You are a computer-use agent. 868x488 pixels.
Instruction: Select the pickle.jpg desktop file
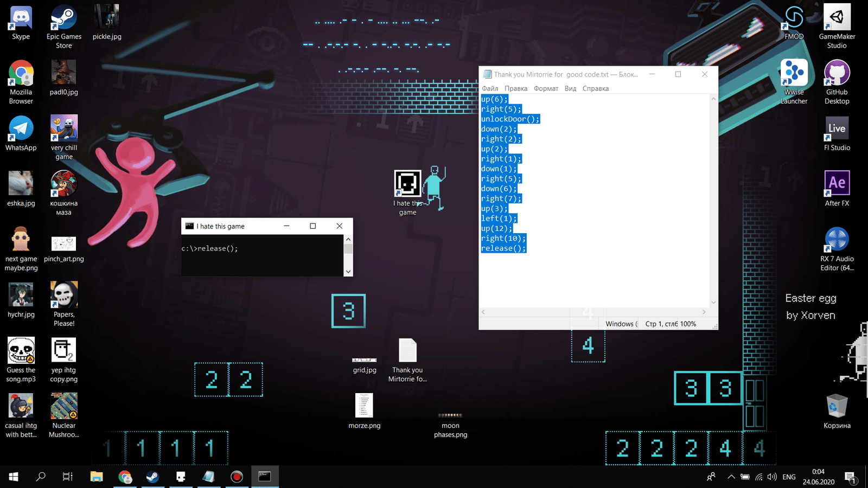click(x=107, y=23)
